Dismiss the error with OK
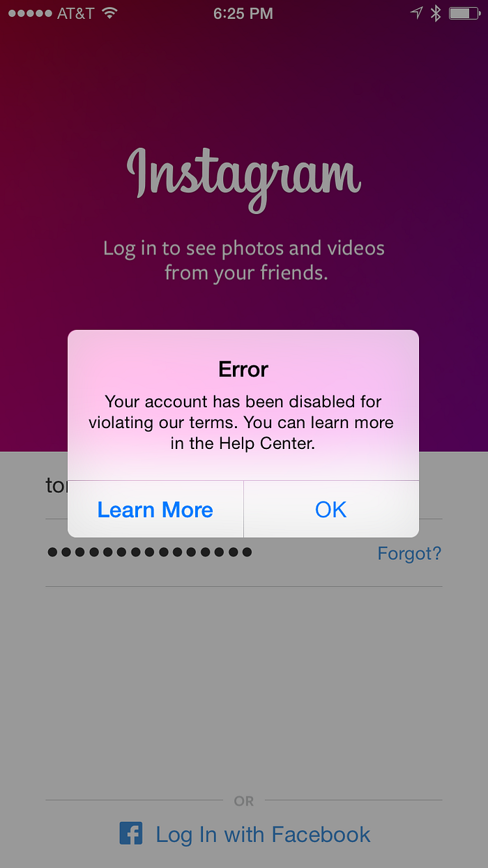488x868 pixels. tap(331, 510)
